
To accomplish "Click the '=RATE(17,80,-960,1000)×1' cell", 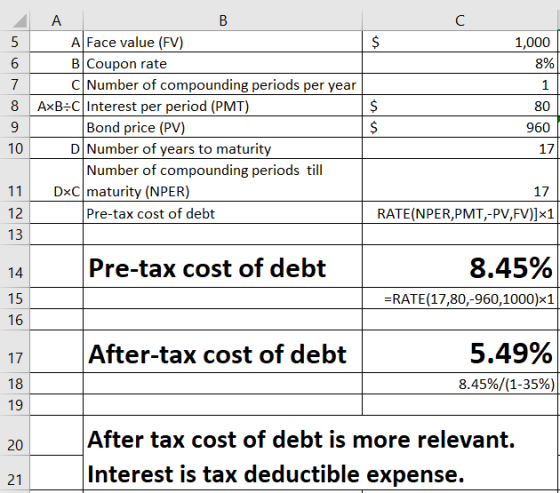I will 460,298.
